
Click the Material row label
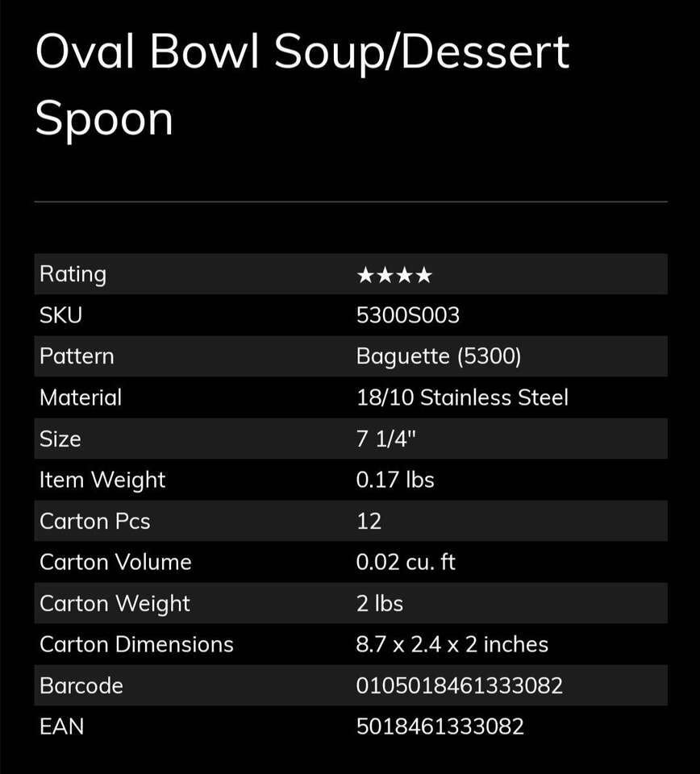pyautogui.click(x=81, y=397)
